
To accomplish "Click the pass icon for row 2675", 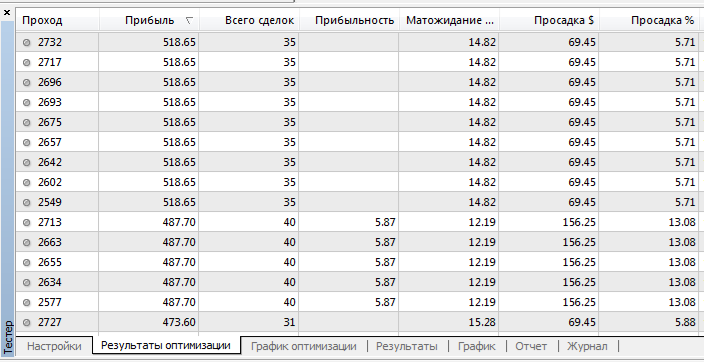I will click(26, 122).
